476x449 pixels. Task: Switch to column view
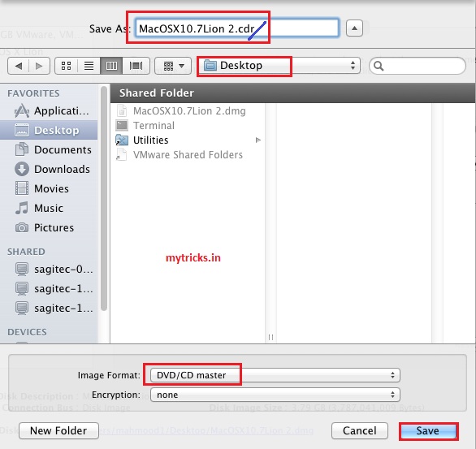click(x=111, y=66)
